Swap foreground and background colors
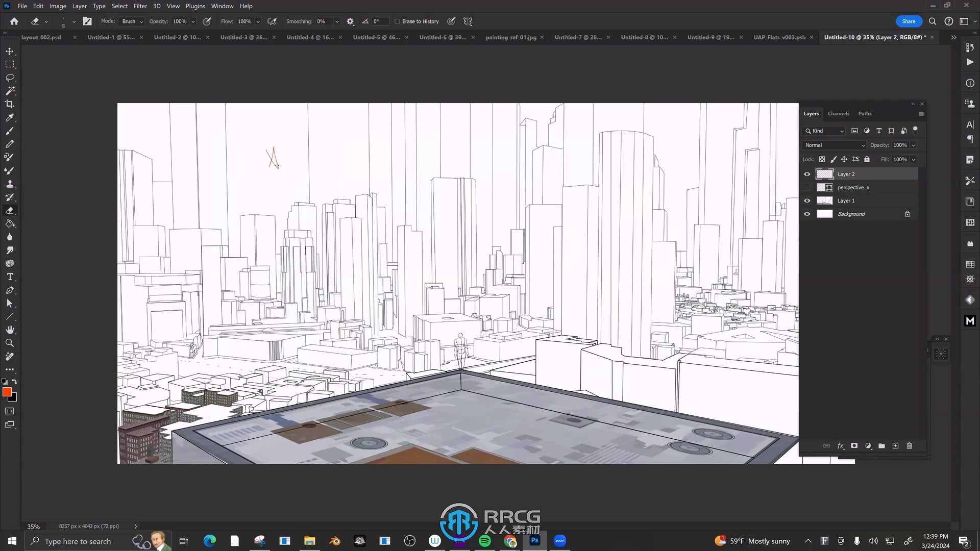 coord(15,382)
